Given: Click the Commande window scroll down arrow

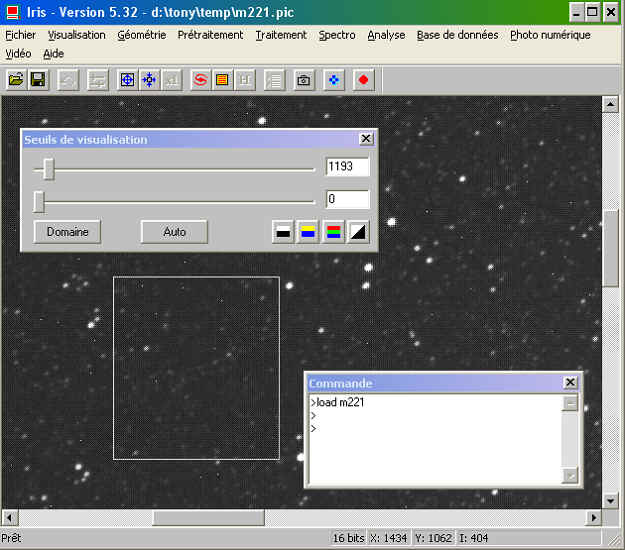Looking at the screenshot, I should click(570, 476).
